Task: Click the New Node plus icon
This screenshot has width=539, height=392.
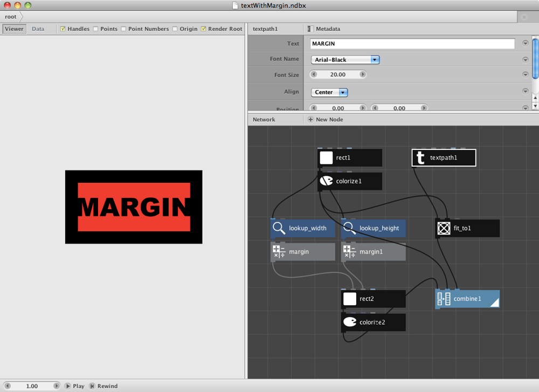Action: coord(310,119)
